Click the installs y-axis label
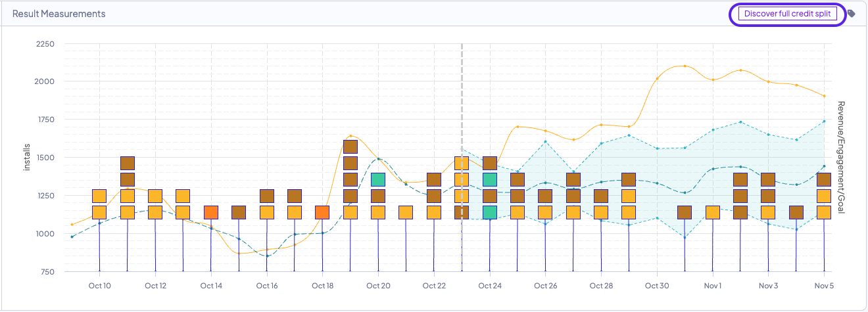Image resolution: width=868 pixels, height=312 pixels. click(27, 158)
